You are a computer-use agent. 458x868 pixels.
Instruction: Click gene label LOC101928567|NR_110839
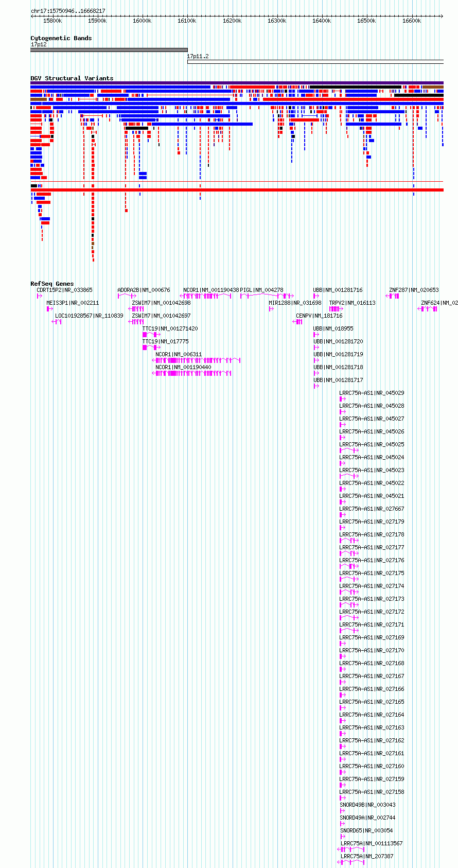pos(89,316)
